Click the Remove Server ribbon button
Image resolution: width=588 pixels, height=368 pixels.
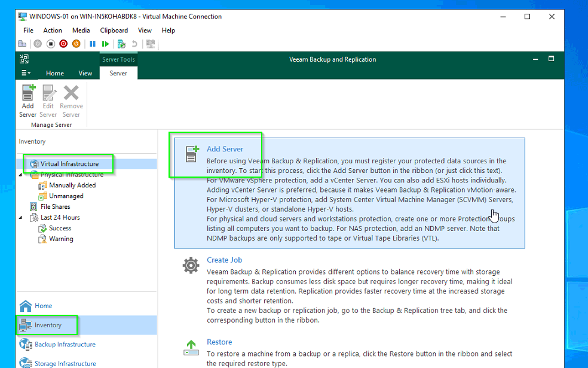(71, 101)
